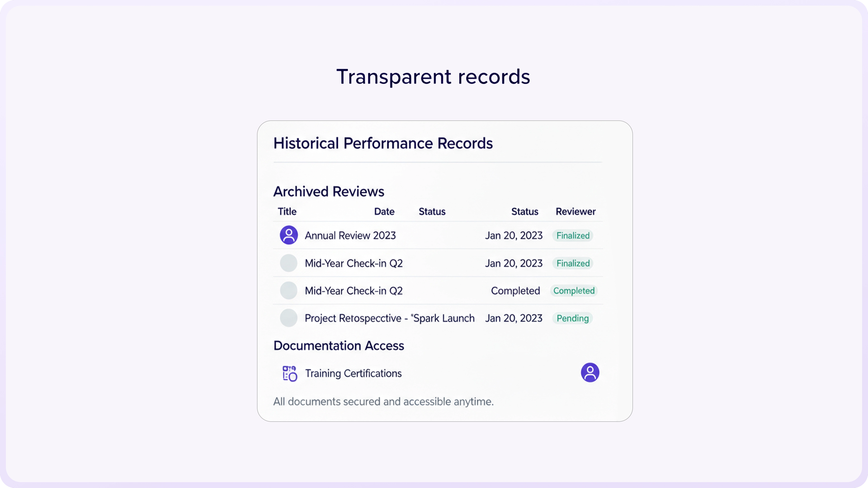Click the Pending badge on Project Retrospecctive
The width and height of the screenshot is (868, 488).
[x=573, y=318]
